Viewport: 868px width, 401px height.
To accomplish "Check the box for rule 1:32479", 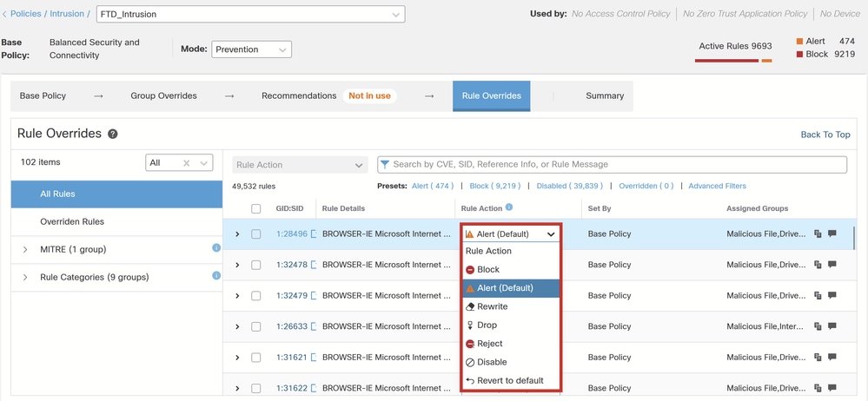I will [x=255, y=296].
